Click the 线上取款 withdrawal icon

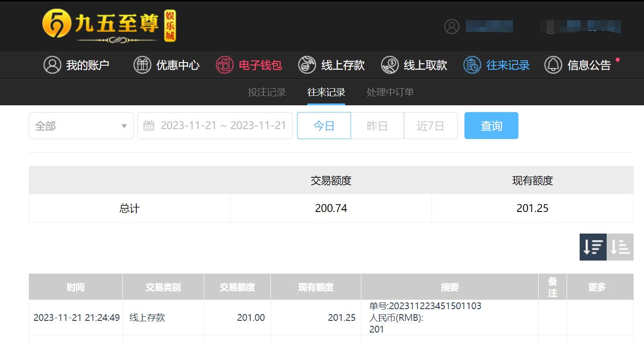click(x=390, y=65)
